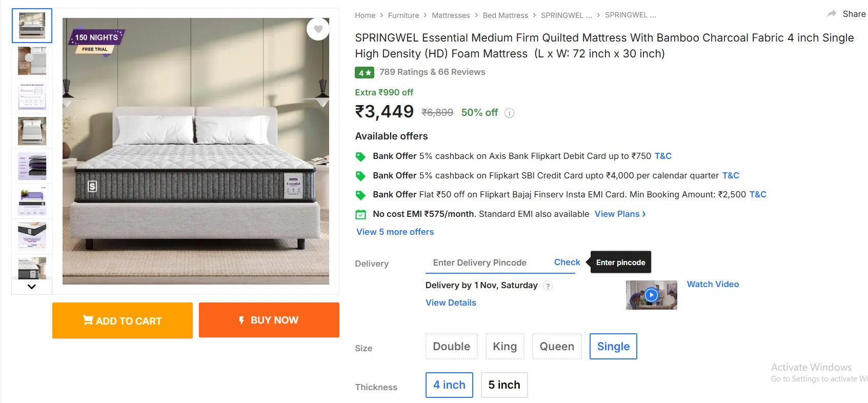Select the second product thumbnail image
Image resolution: width=868 pixels, height=403 pixels.
(32, 61)
